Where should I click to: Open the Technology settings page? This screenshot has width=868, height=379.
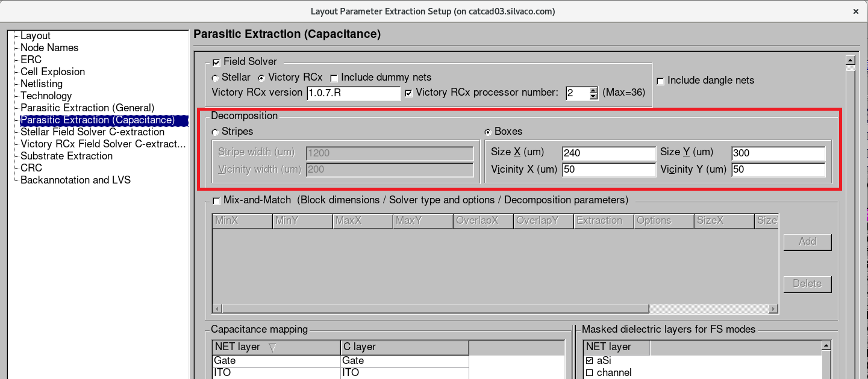46,96
